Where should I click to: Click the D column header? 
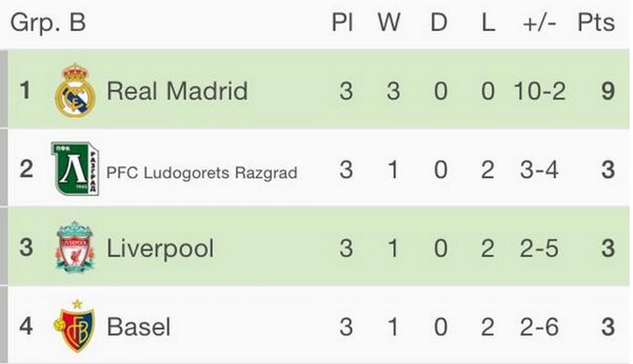439,22
